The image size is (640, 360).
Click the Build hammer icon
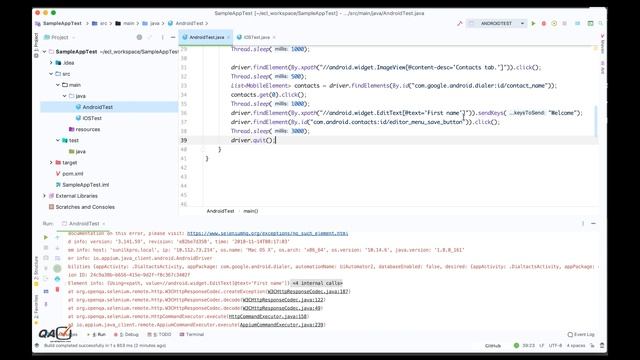460,24
